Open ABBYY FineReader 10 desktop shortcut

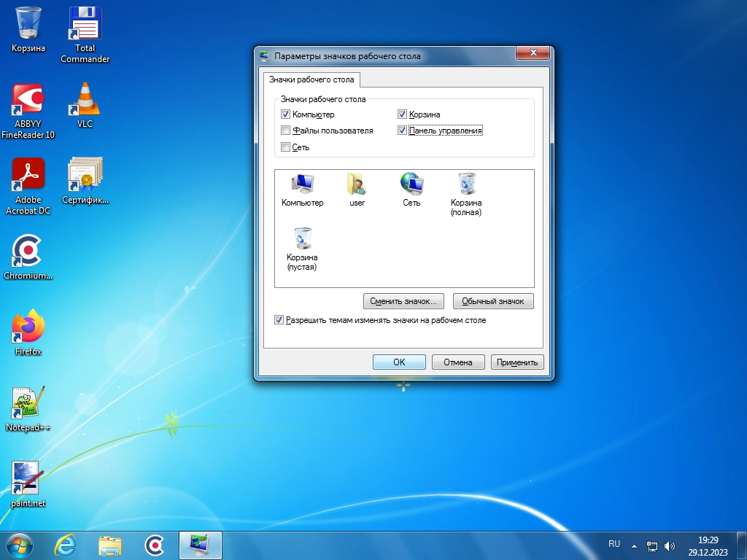tap(28, 111)
